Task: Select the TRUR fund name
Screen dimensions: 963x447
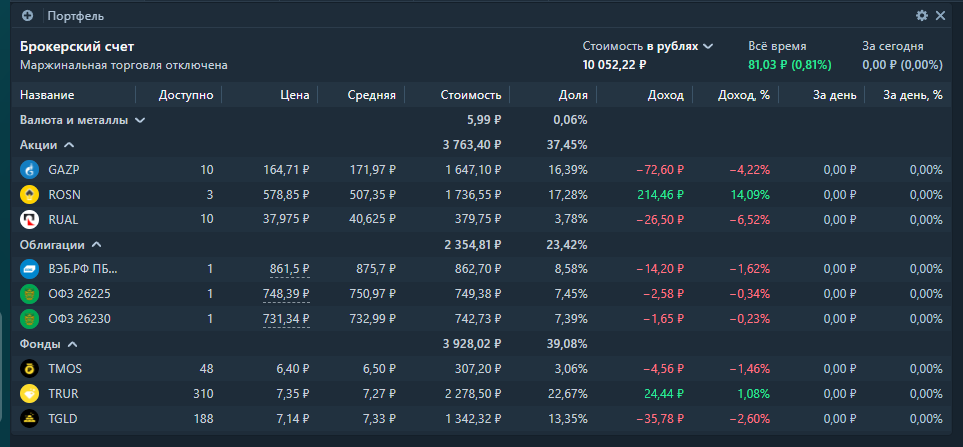Action: point(63,394)
